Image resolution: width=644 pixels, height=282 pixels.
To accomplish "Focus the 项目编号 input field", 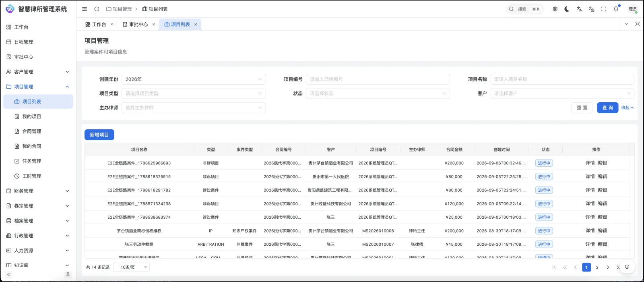I will pos(378,79).
